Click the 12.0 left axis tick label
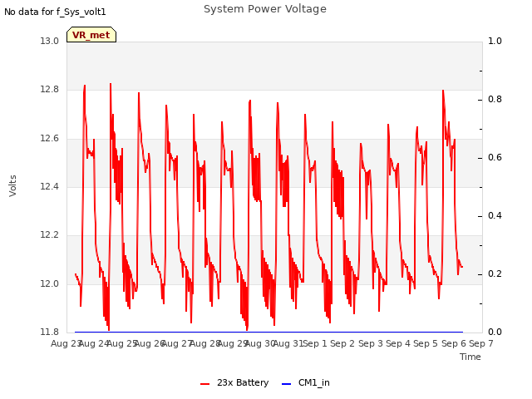532x399 pixels. pos(50,283)
